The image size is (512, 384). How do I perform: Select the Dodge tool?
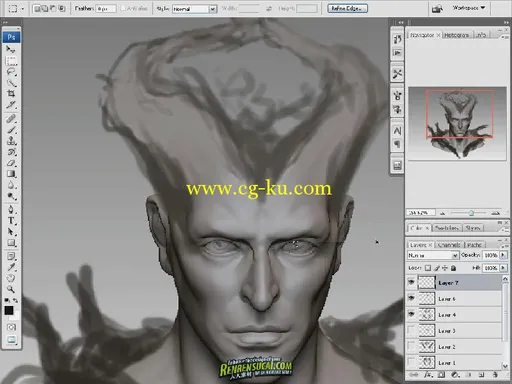click(11, 196)
